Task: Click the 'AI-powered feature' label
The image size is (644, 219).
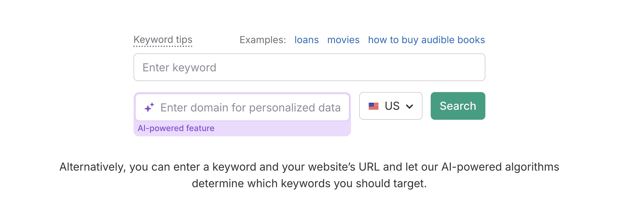Action: [x=176, y=128]
